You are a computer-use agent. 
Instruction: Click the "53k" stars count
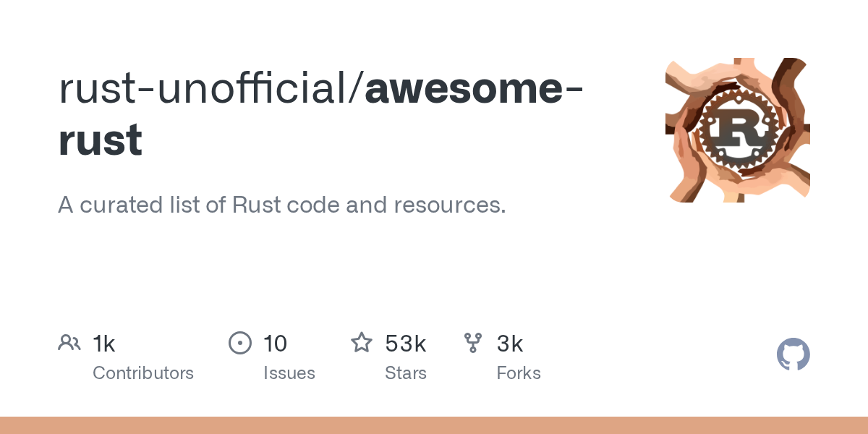click(x=405, y=344)
